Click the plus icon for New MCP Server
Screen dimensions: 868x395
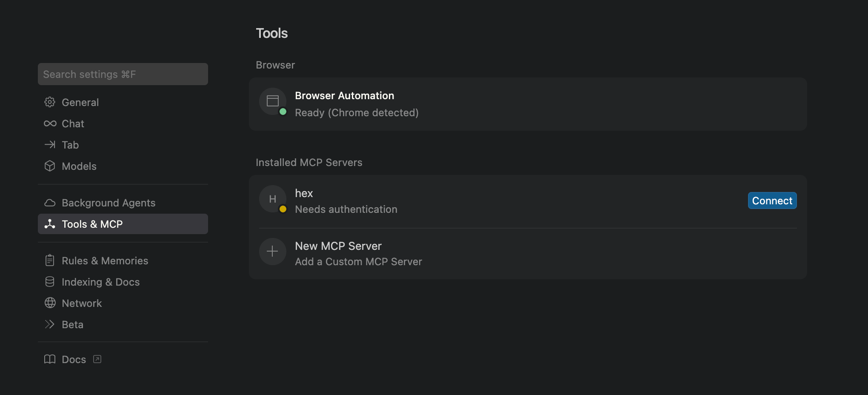[x=272, y=251]
